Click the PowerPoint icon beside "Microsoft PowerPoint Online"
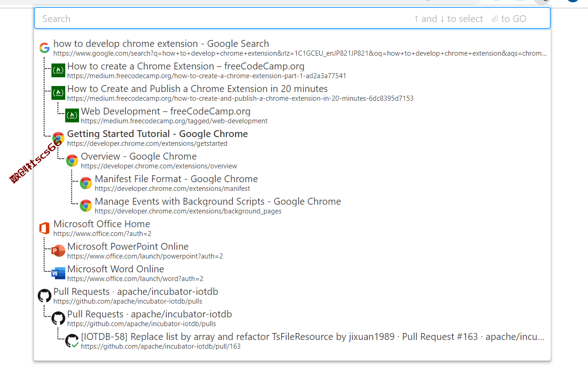Viewport: 588px width, 368px height. point(58,251)
